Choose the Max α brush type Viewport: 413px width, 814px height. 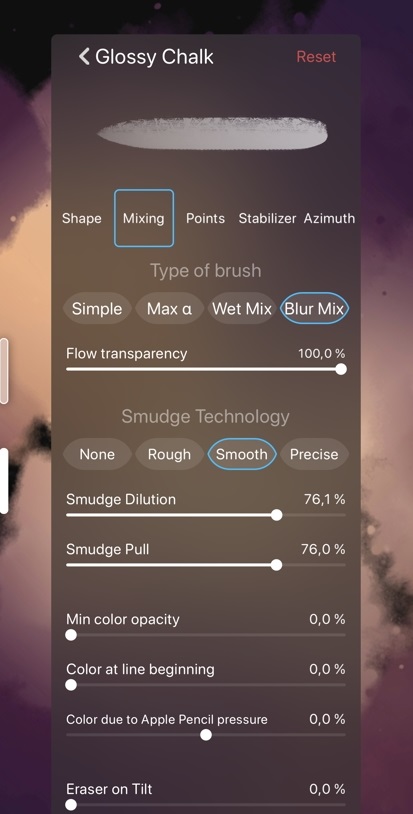[169, 309]
